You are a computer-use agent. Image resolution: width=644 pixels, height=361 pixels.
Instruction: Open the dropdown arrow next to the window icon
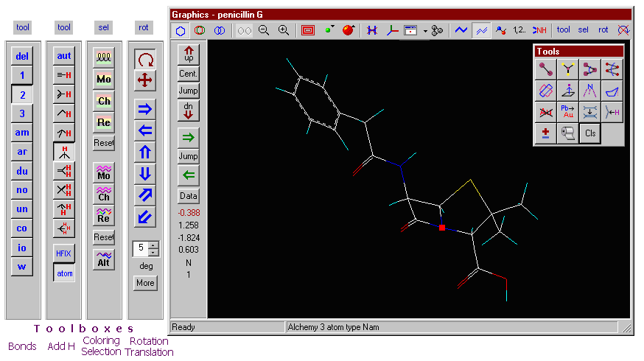[425, 31]
